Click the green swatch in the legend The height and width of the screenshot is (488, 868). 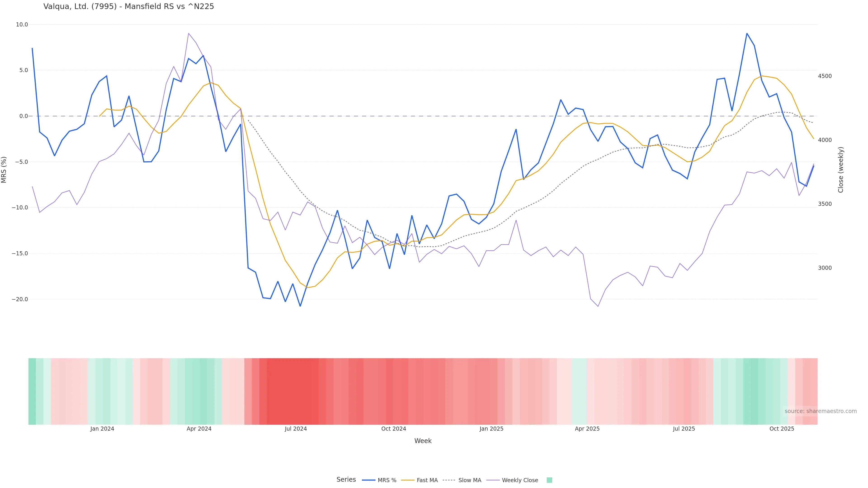click(x=549, y=480)
